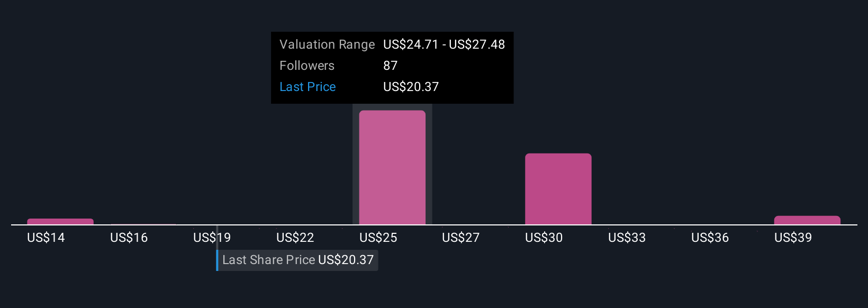This screenshot has width=868, height=308.
Task: Click the US$36 axis label
Action: [710, 238]
